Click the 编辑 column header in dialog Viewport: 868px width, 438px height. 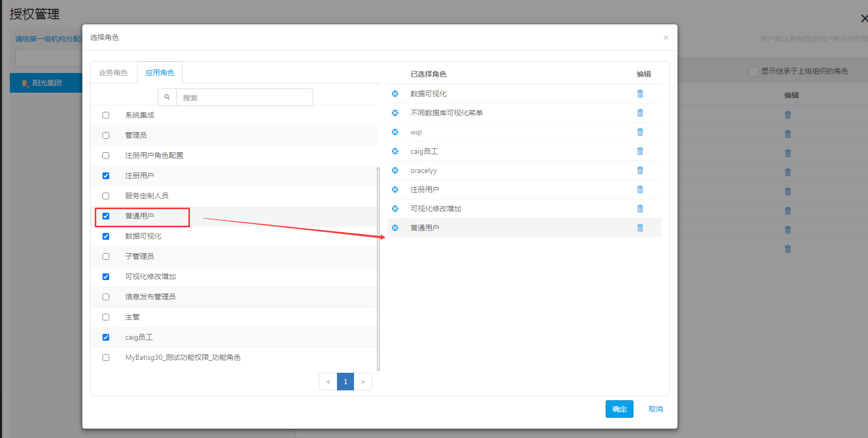[x=644, y=74]
